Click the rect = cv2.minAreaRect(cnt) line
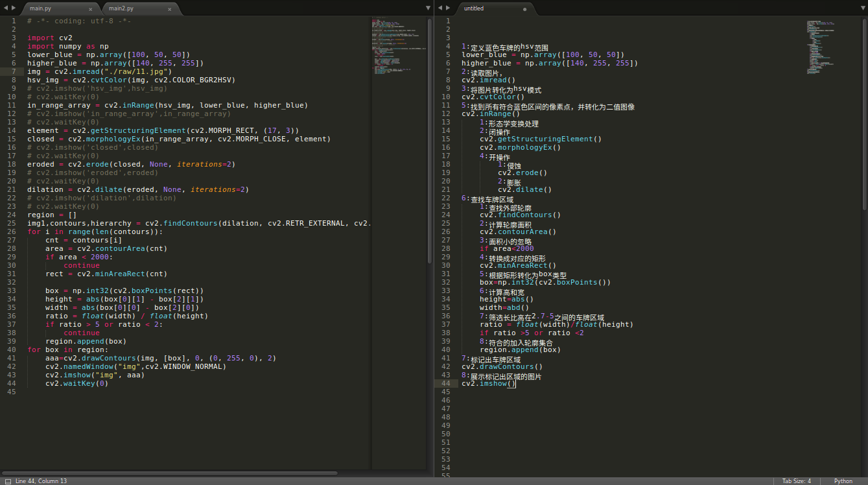Screen dimensions: 868x485 coord(106,274)
